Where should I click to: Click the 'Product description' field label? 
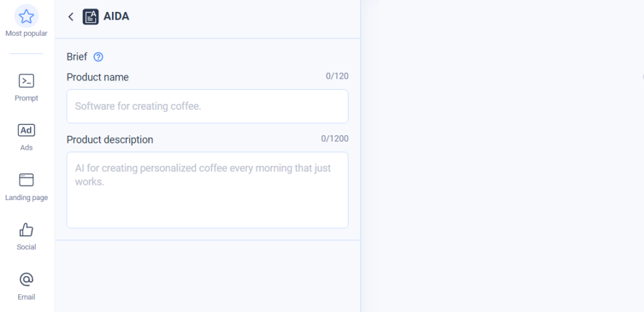[109, 140]
